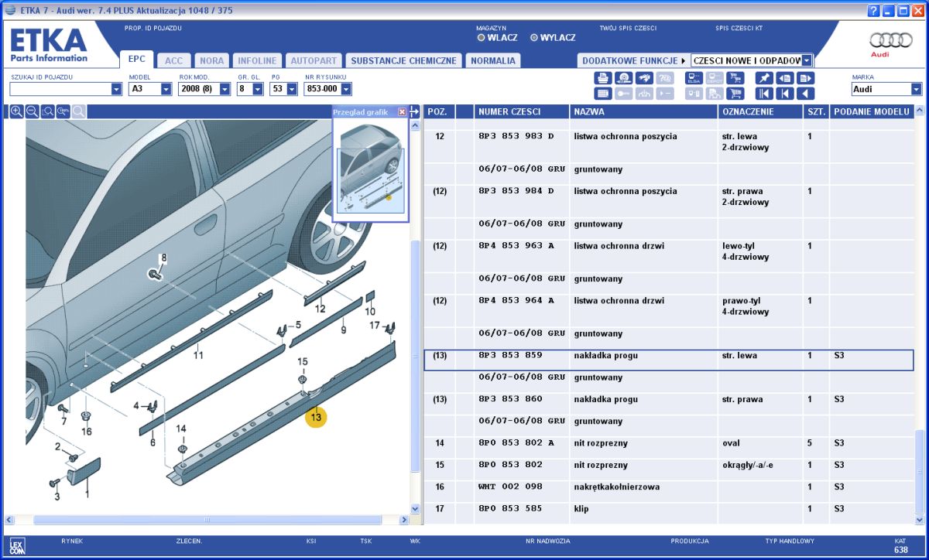Image resolution: width=929 pixels, height=560 pixels.
Task: Open the single shopping cart icon
Action: tap(735, 94)
